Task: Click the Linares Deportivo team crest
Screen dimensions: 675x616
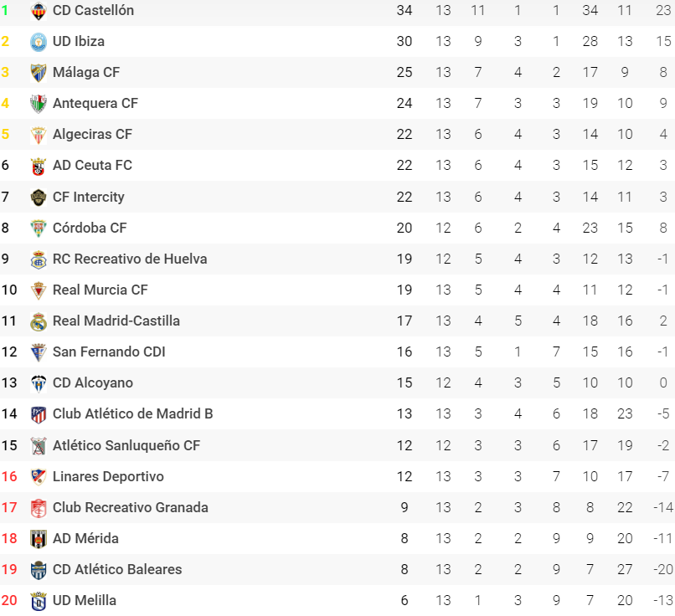Action: point(39,477)
